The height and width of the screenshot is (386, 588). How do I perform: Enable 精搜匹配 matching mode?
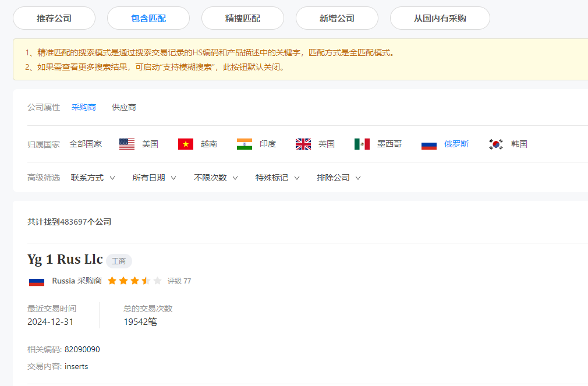click(x=242, y=18)
